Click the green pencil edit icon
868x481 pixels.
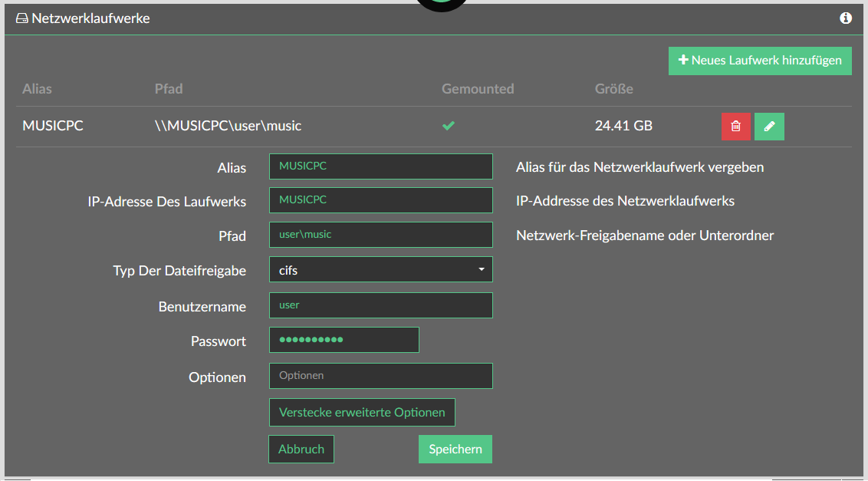tap(769, 127)
